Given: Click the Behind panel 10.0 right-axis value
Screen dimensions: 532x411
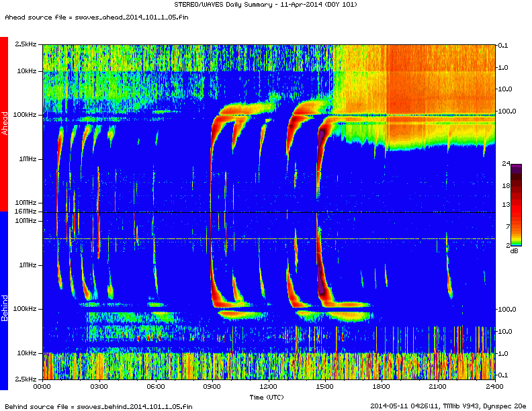Looking at the screenshot, I should coord(505,331).
